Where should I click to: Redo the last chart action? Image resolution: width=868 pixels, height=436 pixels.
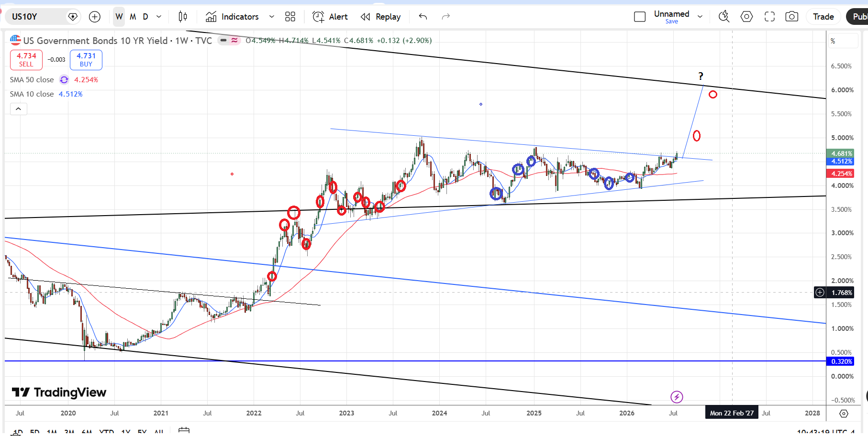coord(446,17)
